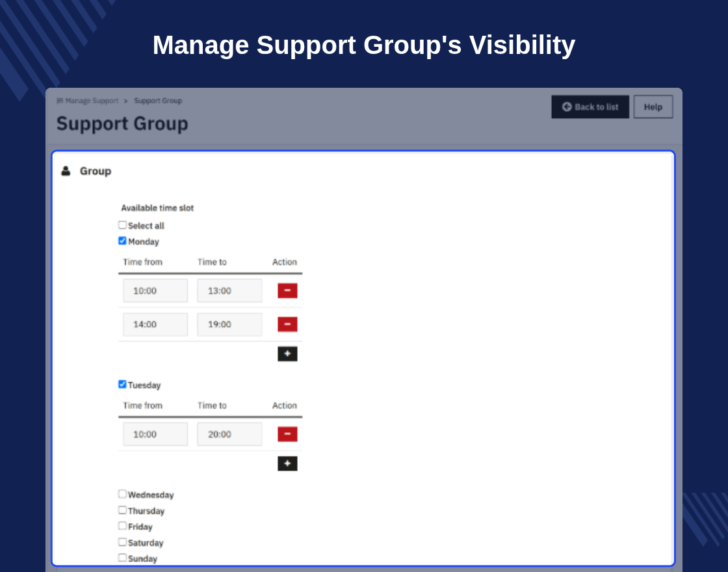Enable the Thursday checkbox
Viewport: 728px width, 572px height.
click(x=122, y=510)
